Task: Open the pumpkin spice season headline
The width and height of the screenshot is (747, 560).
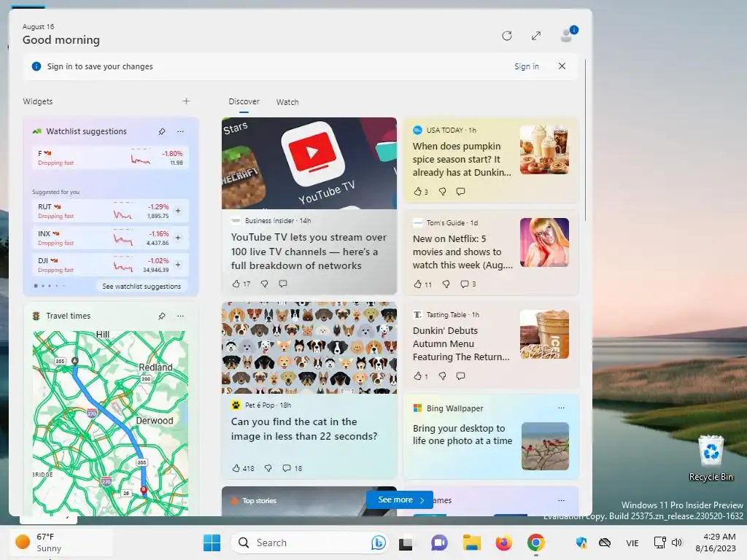Action: (x=462, y=160)
